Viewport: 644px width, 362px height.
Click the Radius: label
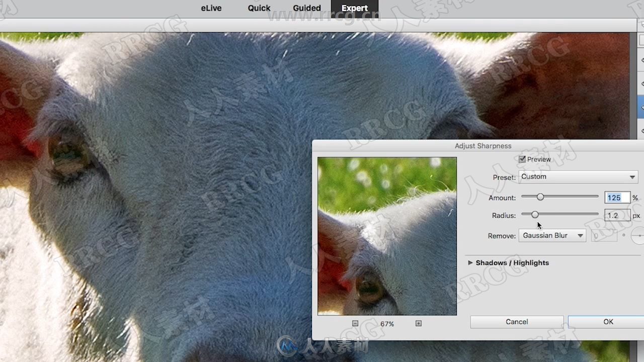click(x=504, y=215)
